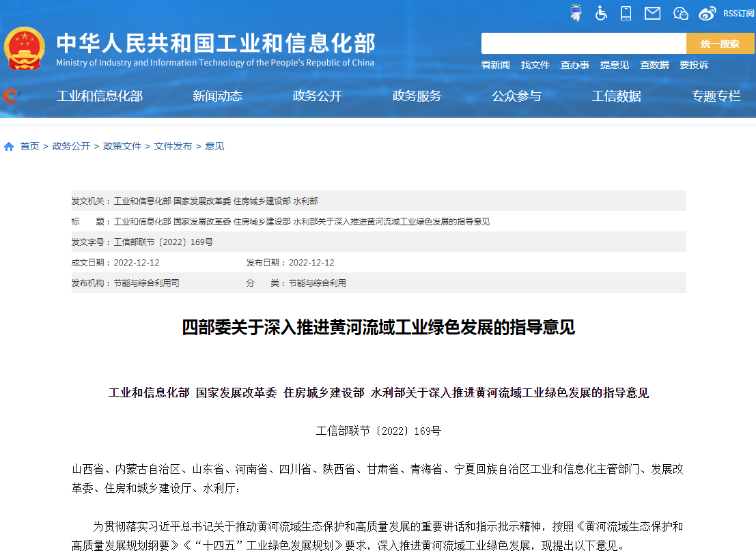The image size is (756, 557).
Task: Click inside the search input box
Action: point(584,43)
